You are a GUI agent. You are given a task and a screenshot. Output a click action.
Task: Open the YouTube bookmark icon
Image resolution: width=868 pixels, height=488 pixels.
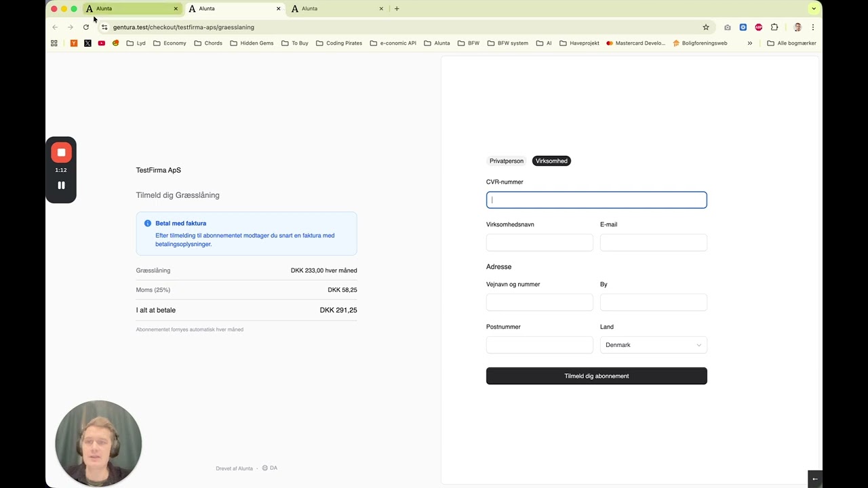102,43
